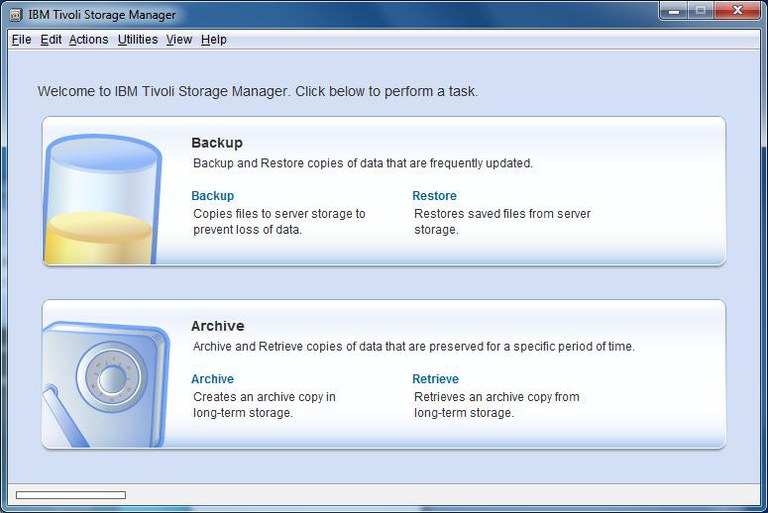Viewport: 768px width, 513px height.
Task: Minimize the Tivoli Storage Manager window
Action: 673,11
